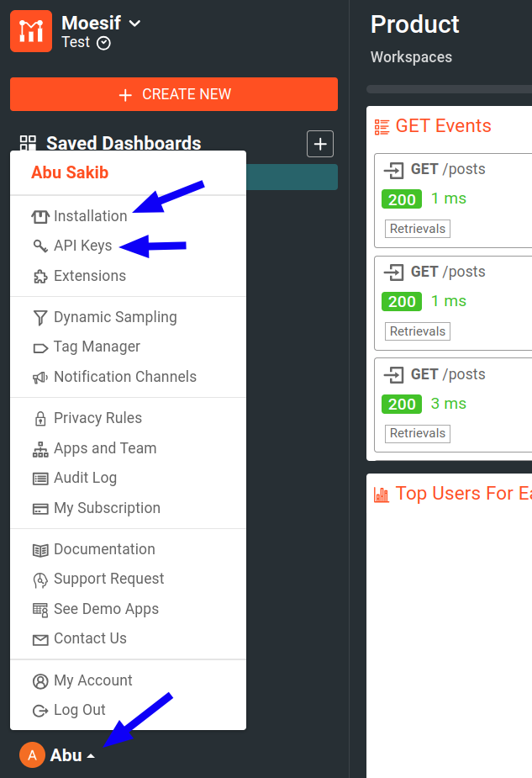Viewport: 532px width, 778px height.
Task: Click the Dynamic Sampling funnel icon
Action: (x=40, y=318)
